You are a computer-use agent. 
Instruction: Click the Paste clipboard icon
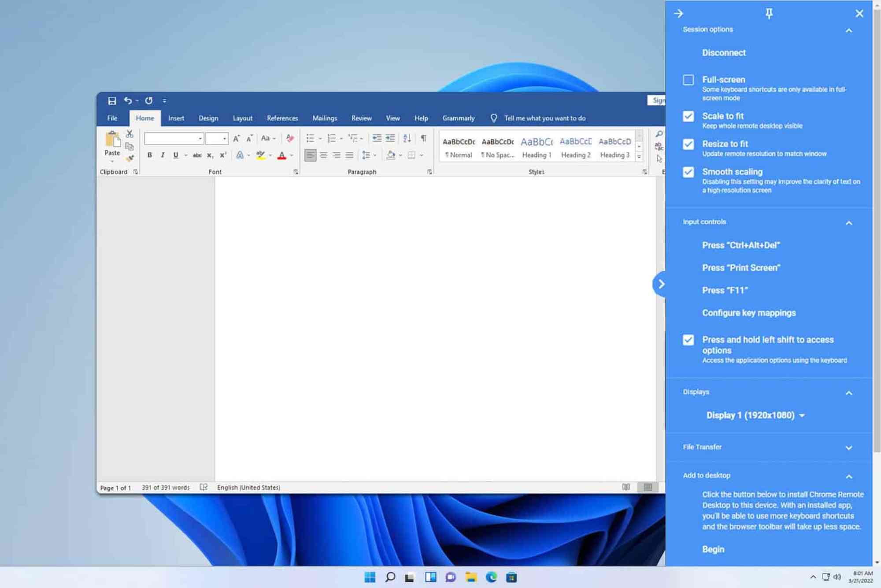(x=112, y=140)
